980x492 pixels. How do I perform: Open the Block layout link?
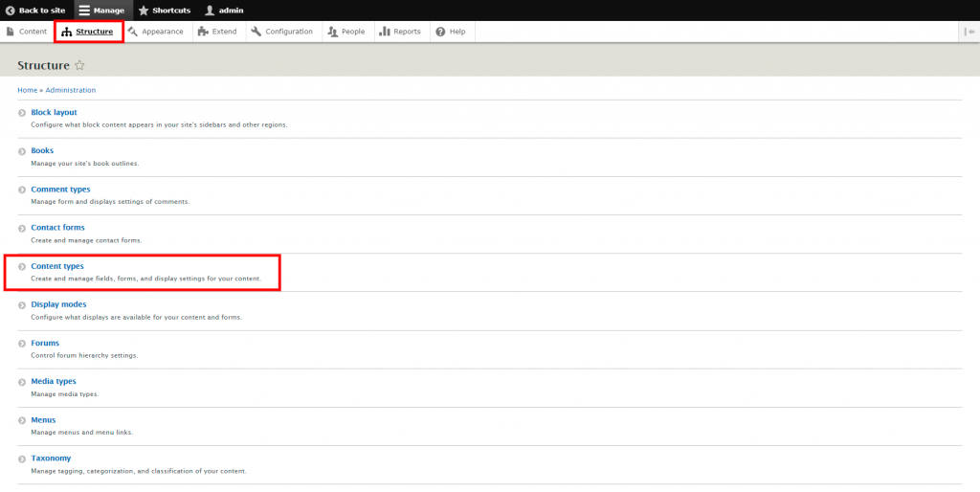coord(54,112)
